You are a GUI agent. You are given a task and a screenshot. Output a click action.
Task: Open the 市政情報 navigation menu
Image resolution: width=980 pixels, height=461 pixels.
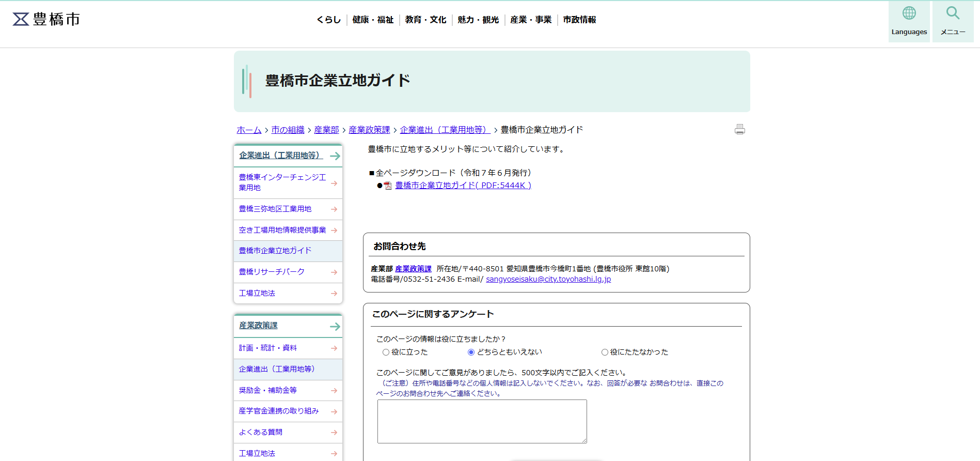click(579, 20)
